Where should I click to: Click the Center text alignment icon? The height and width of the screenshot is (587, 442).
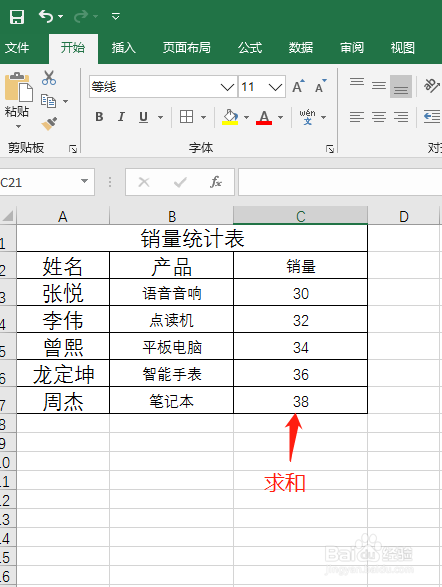click(x=379, y=117)
